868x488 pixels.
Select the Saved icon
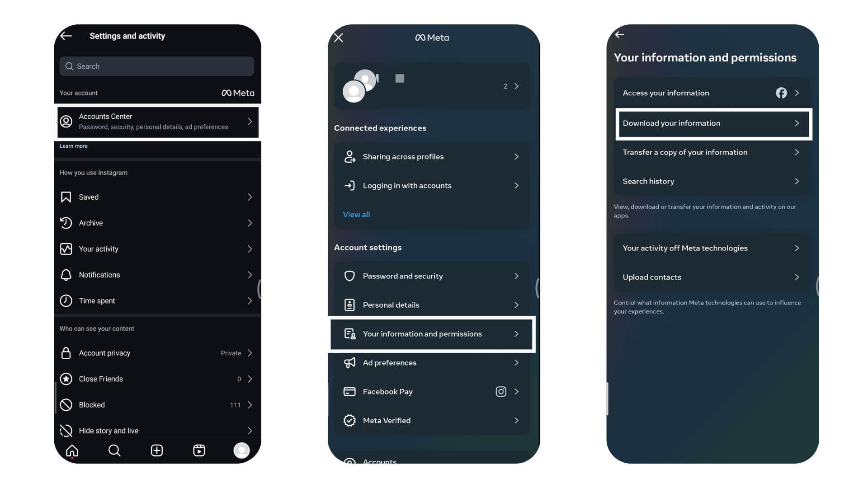[66, 197]
